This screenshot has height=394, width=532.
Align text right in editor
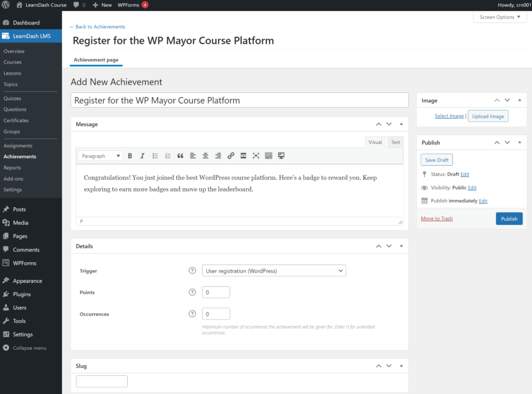(218, 156)
